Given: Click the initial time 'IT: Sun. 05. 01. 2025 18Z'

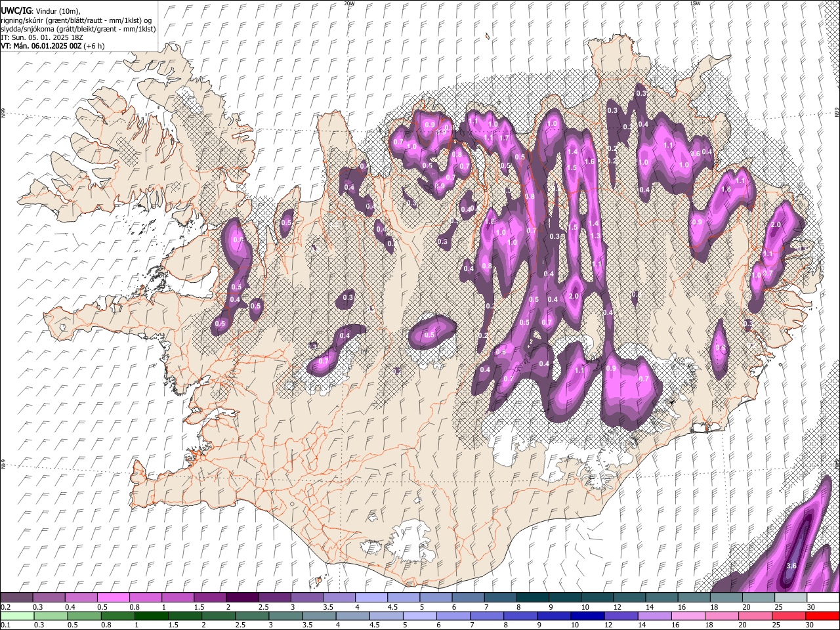Looking at the screenshot, I should coord(42,37).
